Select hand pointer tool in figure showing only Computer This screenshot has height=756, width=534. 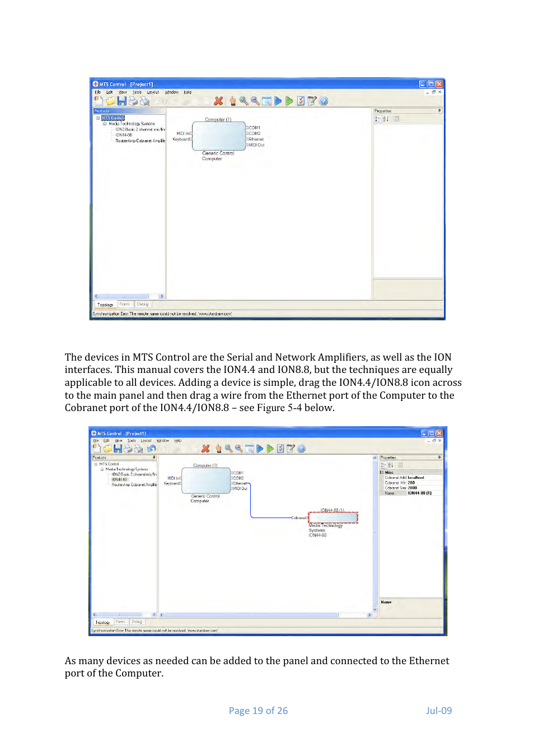pyautogui.click(x=232, y=101)
